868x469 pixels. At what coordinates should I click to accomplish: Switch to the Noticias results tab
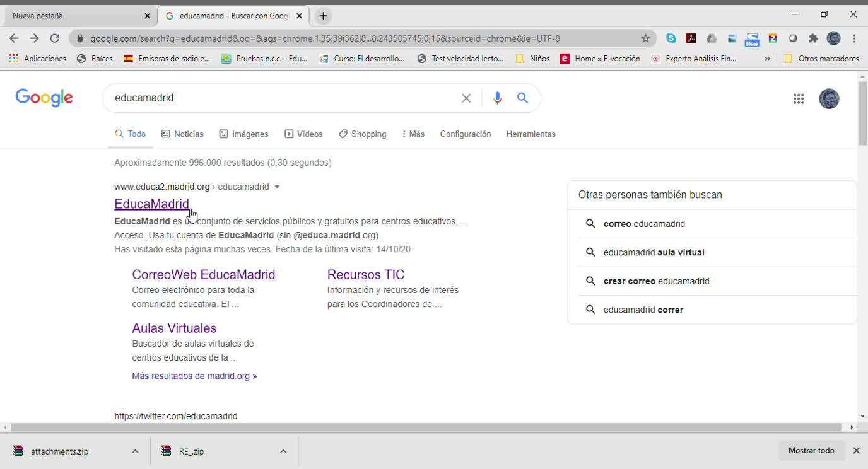coord(182,134)
